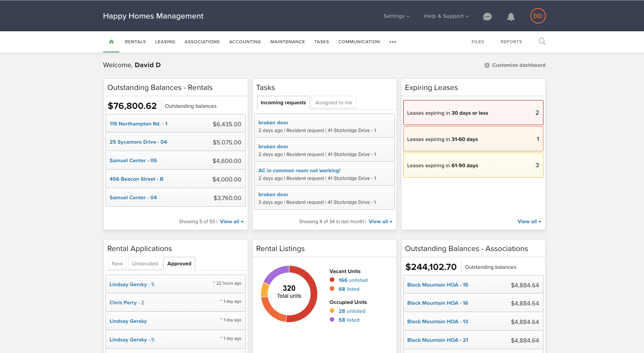The height and width of the screenshot is (353, 644).
Task: Open the notifications bell
Action: coord(511,16)
